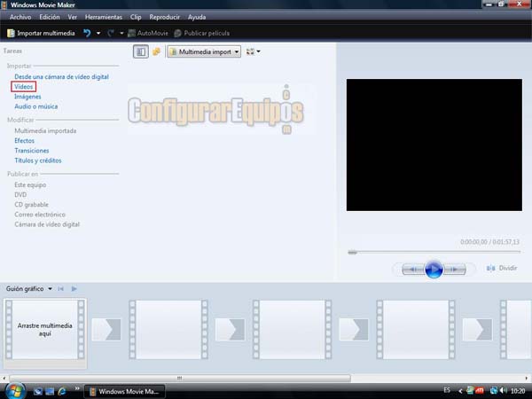Click the CD grabable publish option
The width and height of the screenshot is (532, 399).
pyautogui.click(x=31, y=205)
